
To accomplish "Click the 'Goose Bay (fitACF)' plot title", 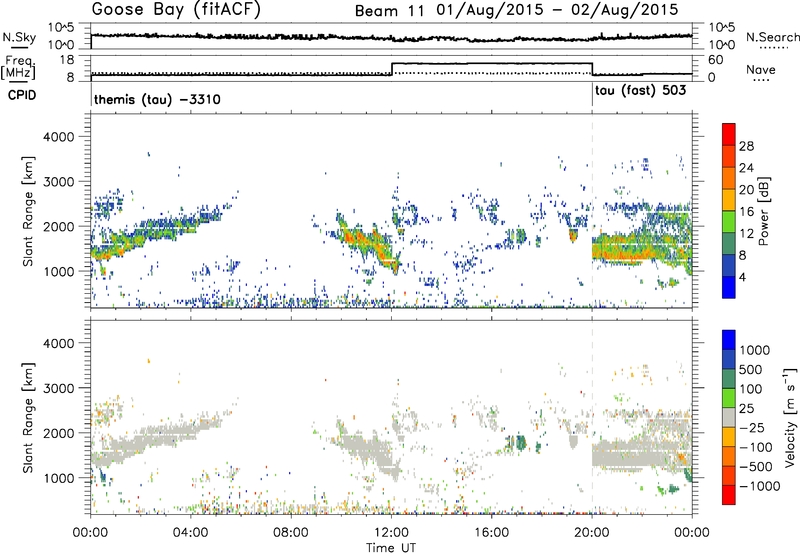I will coord(176,10).
